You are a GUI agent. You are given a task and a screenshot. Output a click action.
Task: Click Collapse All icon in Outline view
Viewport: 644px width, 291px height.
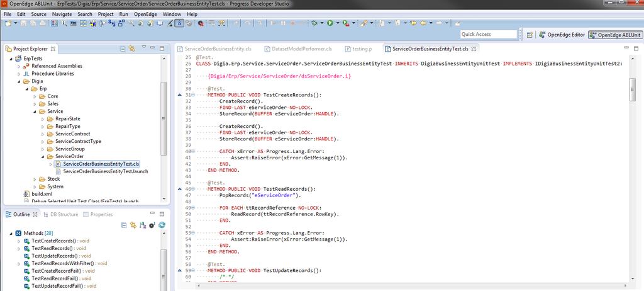[x=124, y=225]
